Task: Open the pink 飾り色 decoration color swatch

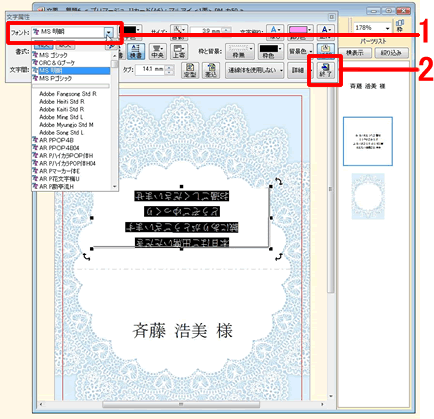Action: 300,32
